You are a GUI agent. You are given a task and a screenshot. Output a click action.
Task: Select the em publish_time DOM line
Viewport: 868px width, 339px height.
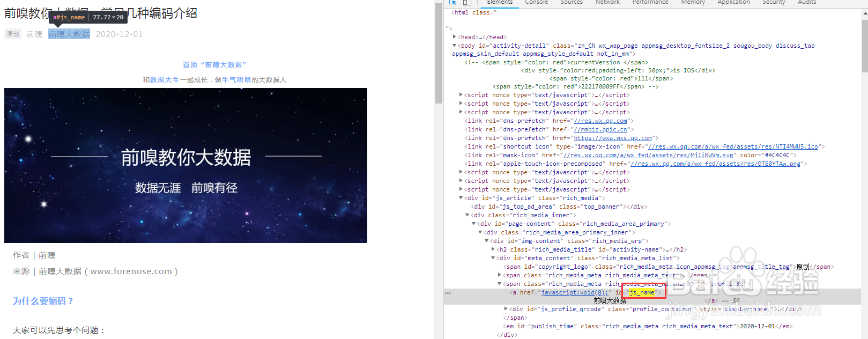point(648,326)
